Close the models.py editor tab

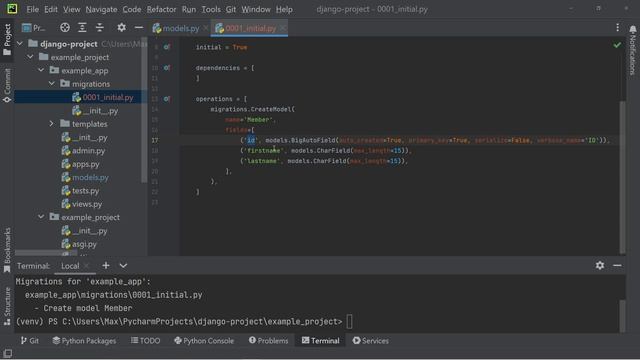[205, 28]
